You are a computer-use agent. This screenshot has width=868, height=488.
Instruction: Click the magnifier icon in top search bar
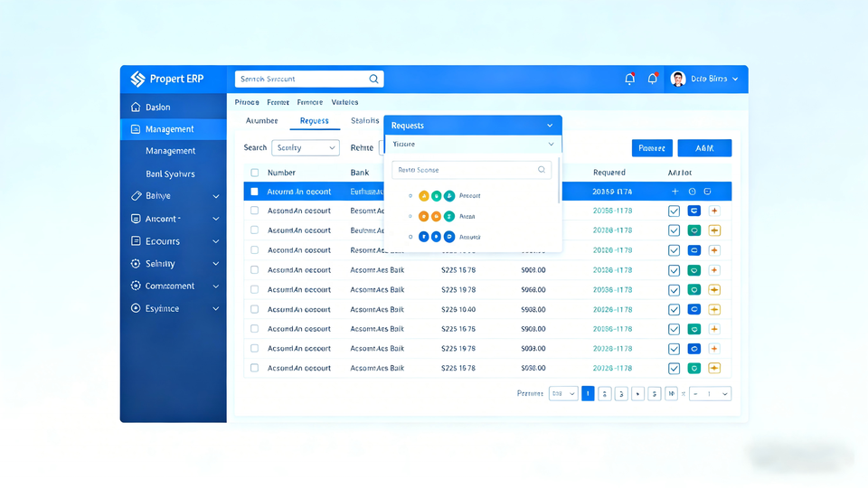click(373, 80)
